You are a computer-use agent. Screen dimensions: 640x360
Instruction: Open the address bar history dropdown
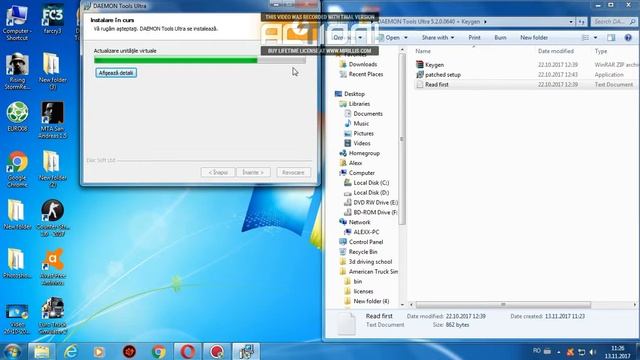[571, 22]
